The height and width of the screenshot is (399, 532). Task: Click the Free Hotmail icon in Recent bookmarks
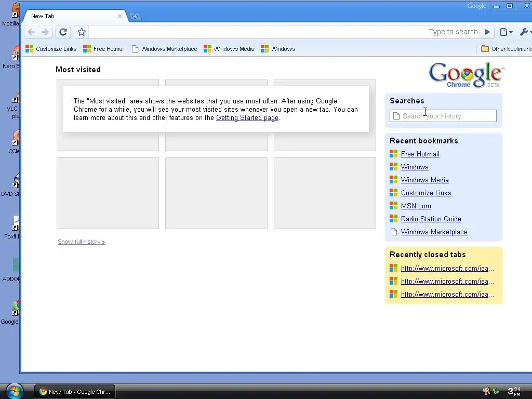click(x=394, y=154)
